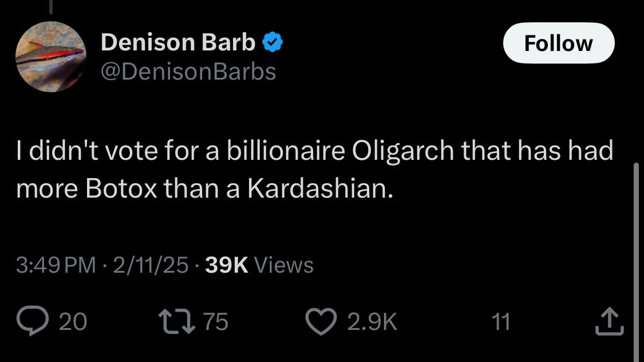Click the repost count 75
The width and height of the screenshot is (644, 362).
216,322
